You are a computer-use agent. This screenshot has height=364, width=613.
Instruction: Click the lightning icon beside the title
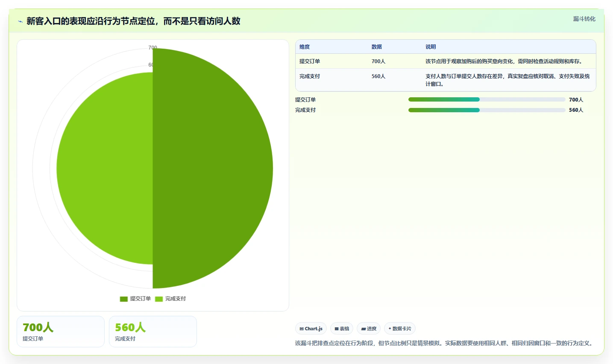tap(20, 21)
